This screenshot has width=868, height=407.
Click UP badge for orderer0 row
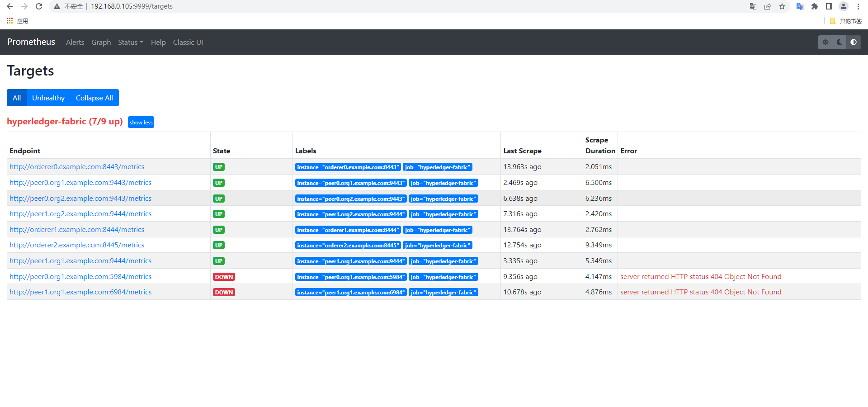219,167
